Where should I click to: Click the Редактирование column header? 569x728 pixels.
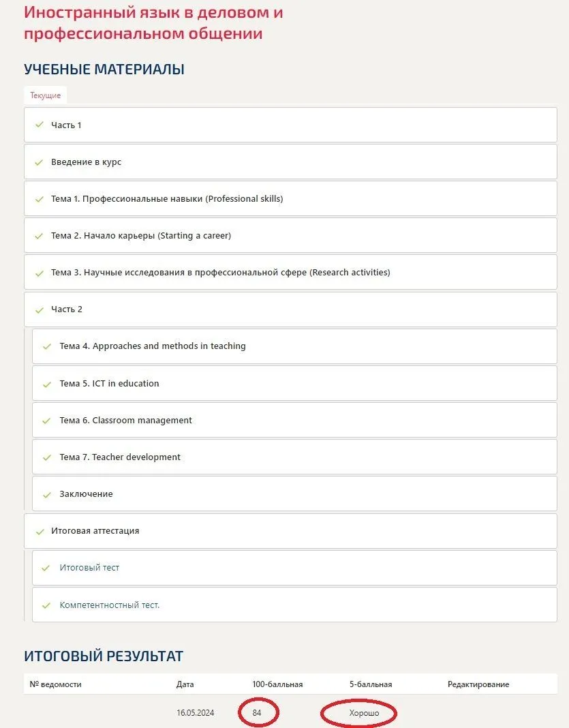pos(478,684)
